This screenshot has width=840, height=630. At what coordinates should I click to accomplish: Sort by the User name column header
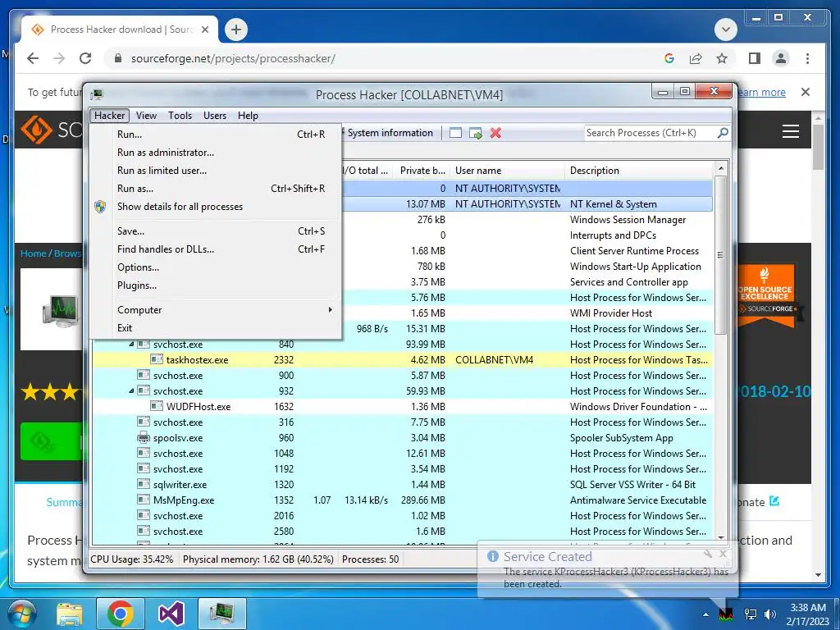(507, 171)
